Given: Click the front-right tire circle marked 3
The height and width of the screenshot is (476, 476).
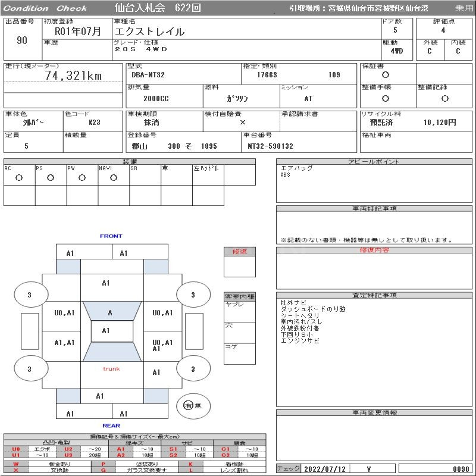Looking at the screenshot, I should click(193, 295).
